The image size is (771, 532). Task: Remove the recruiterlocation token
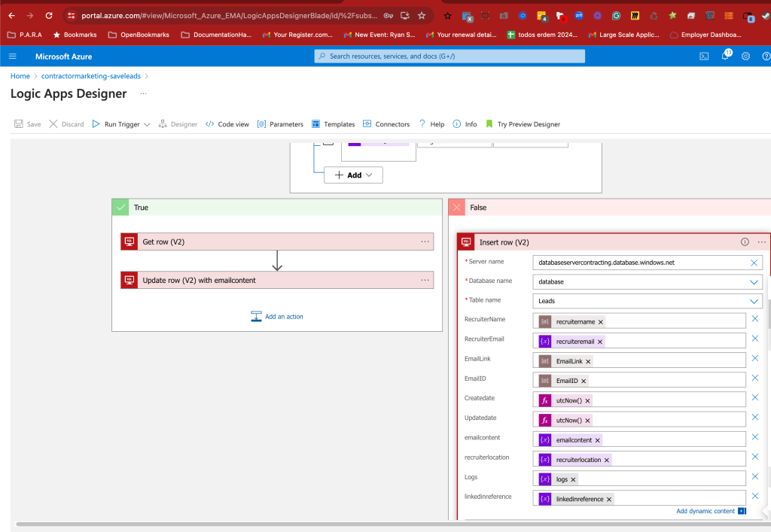[x=607, y=460]
